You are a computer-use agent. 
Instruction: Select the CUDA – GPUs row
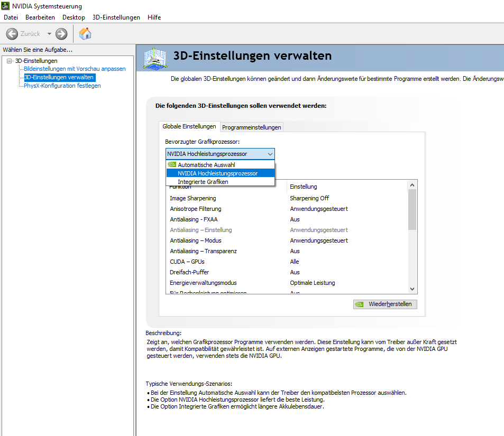(x=287, y=262)
